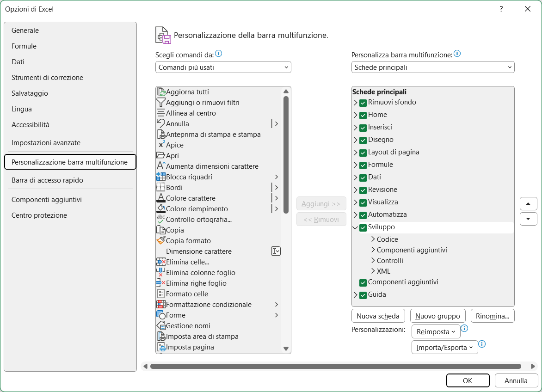Image resolution: width=542 pixels, height=392 pixels.
Task: Click the Copia formato paintbrush icon
Action: click(x=161, y=241)
